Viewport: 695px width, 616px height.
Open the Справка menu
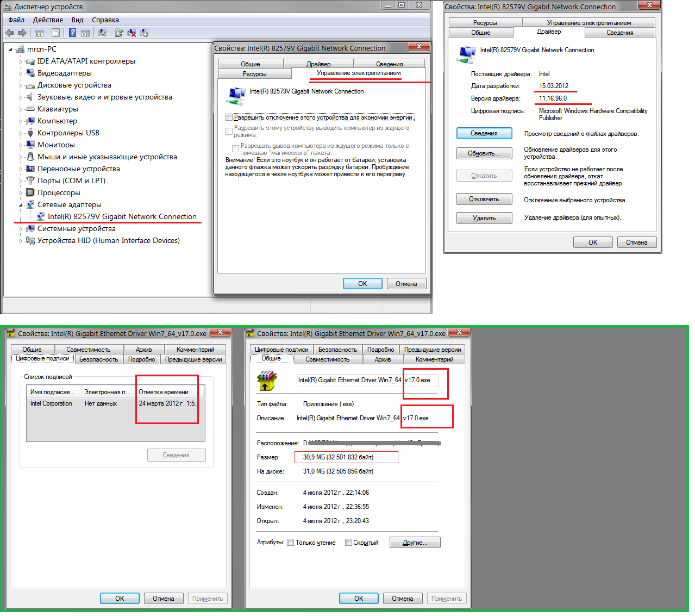point(105,20)
